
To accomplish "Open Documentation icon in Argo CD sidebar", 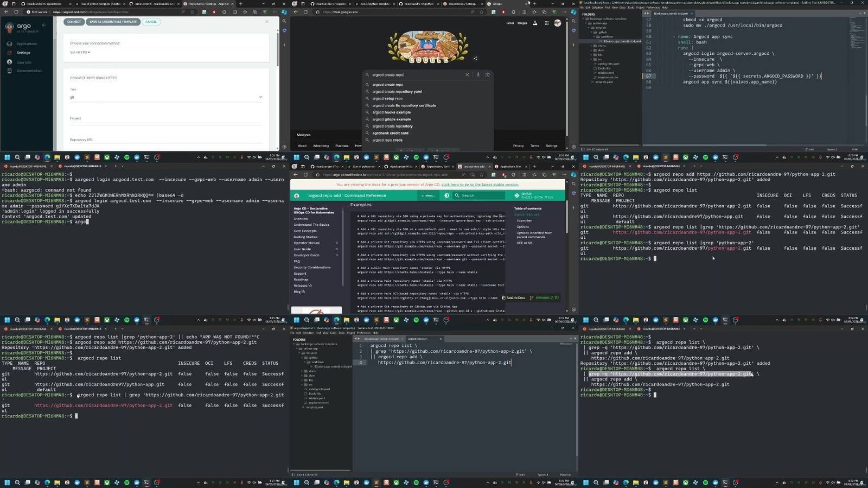I will point(9,71).
